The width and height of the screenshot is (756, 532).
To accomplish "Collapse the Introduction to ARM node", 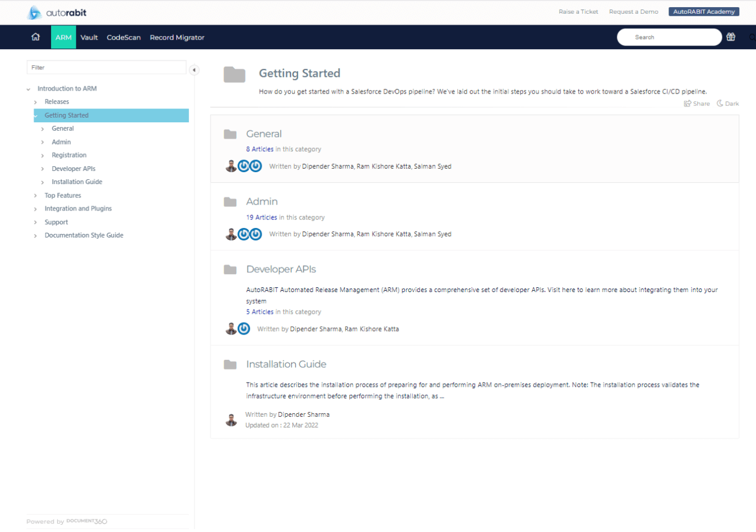I will [28, 89].
